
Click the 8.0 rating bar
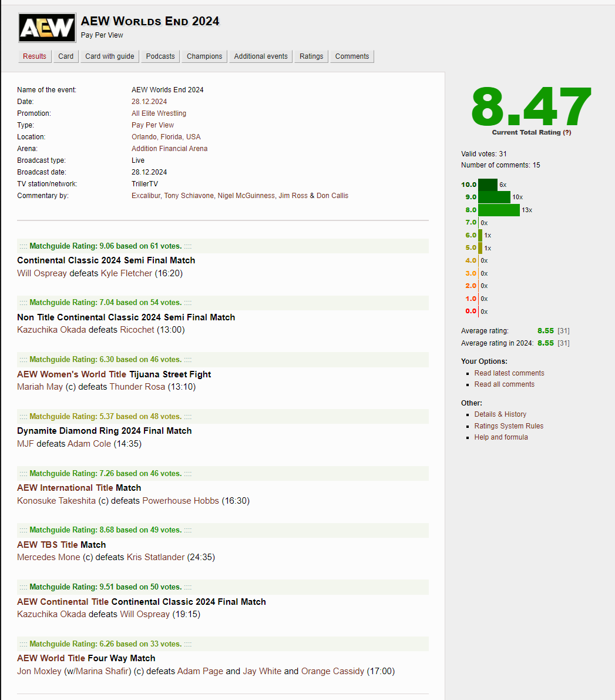click(x=499, y=210)
